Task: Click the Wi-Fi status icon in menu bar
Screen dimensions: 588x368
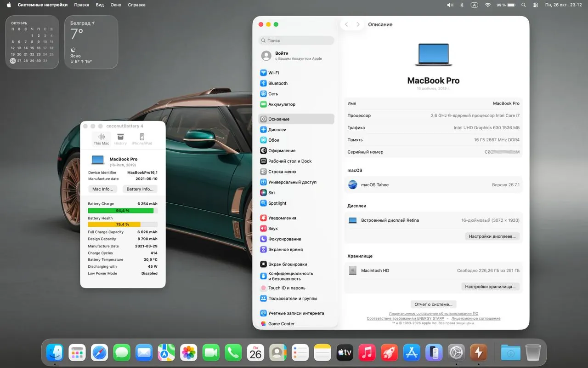Action: point(487,5)
